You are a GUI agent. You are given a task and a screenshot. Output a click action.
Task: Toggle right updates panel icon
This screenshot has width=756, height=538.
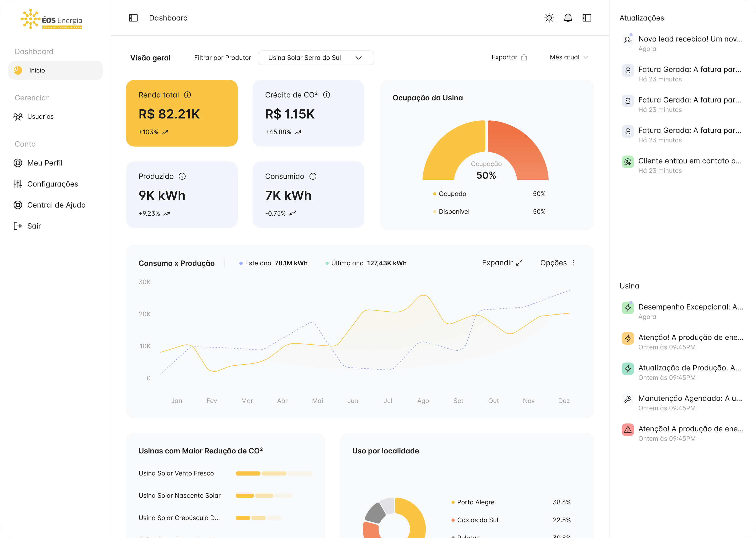pos(586,18)
